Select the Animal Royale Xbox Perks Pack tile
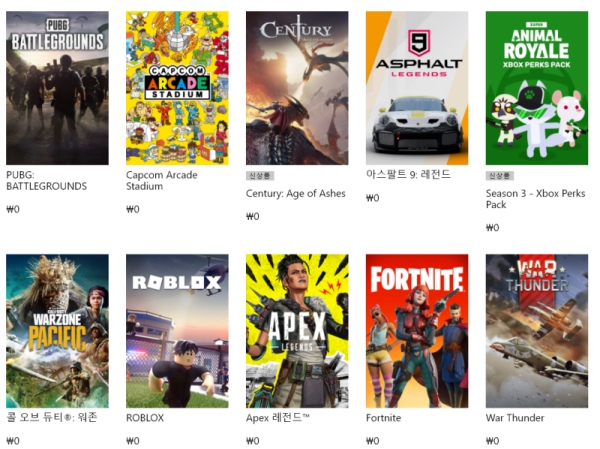 [537, 88]
